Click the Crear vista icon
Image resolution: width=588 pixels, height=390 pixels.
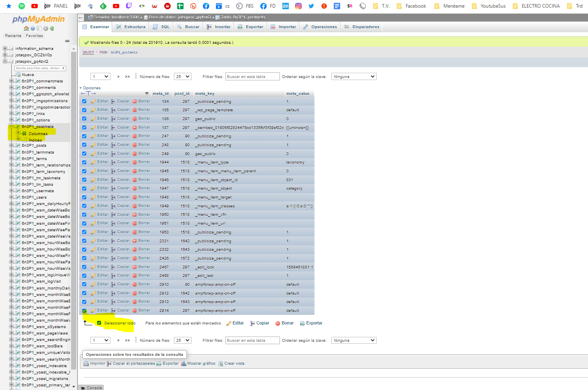(220, 363)
